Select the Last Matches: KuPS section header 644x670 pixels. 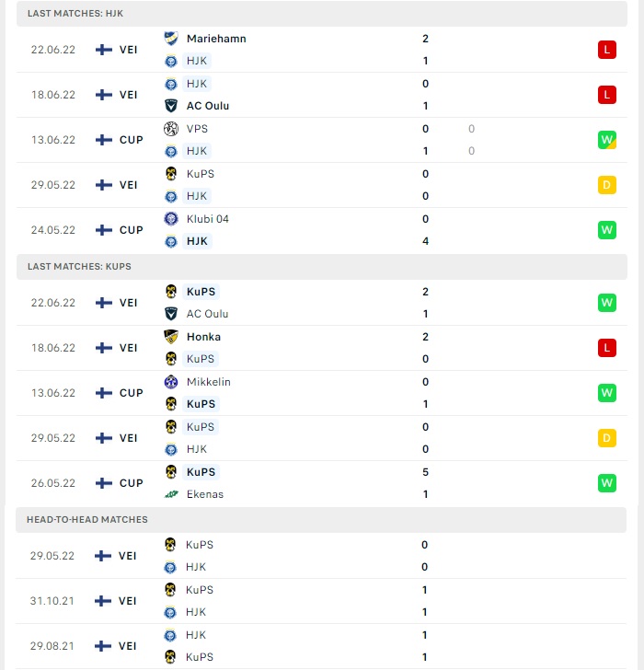point(322,267)
